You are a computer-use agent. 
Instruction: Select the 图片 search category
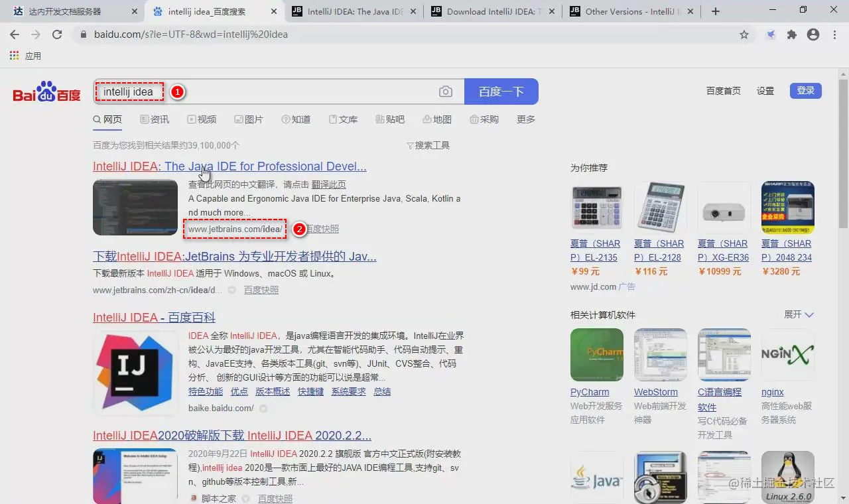point(249,119)
